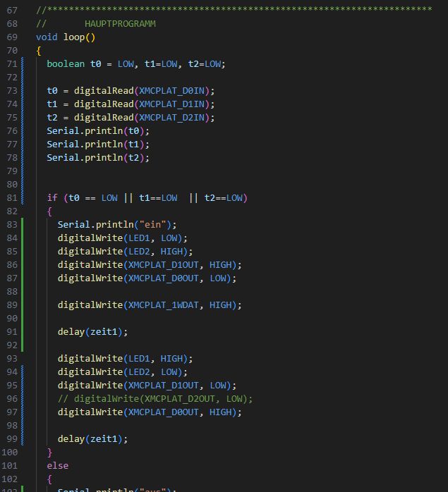Click the blue modified marker beside line 71
This screenshot has height=492, width=448.
point(23,64)
